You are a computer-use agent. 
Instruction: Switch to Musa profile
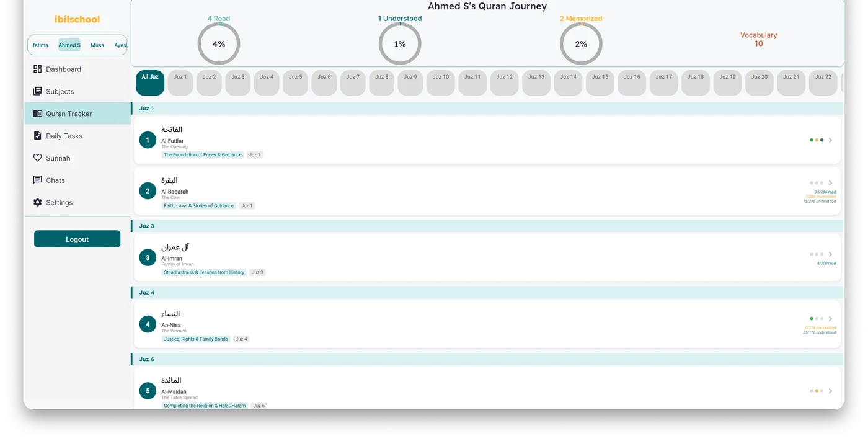(97, 45)
